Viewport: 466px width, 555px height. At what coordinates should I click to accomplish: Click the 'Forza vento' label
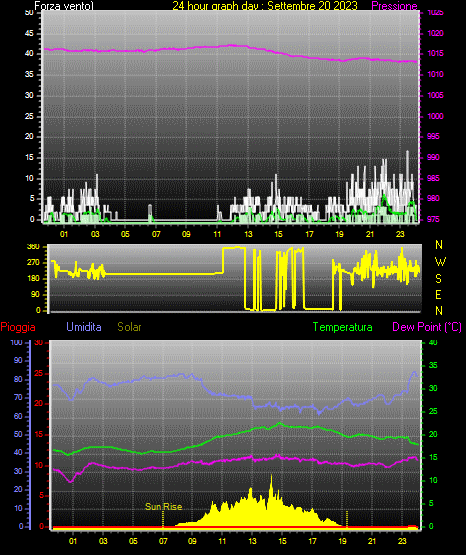pyautogui.click(x=64, y=6)
